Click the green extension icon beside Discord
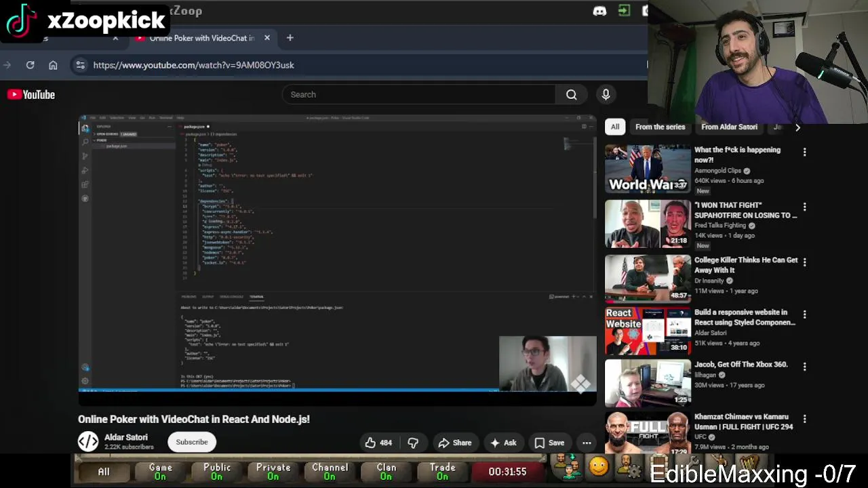This screenshot has height=488, width=868. click(624, 11)
